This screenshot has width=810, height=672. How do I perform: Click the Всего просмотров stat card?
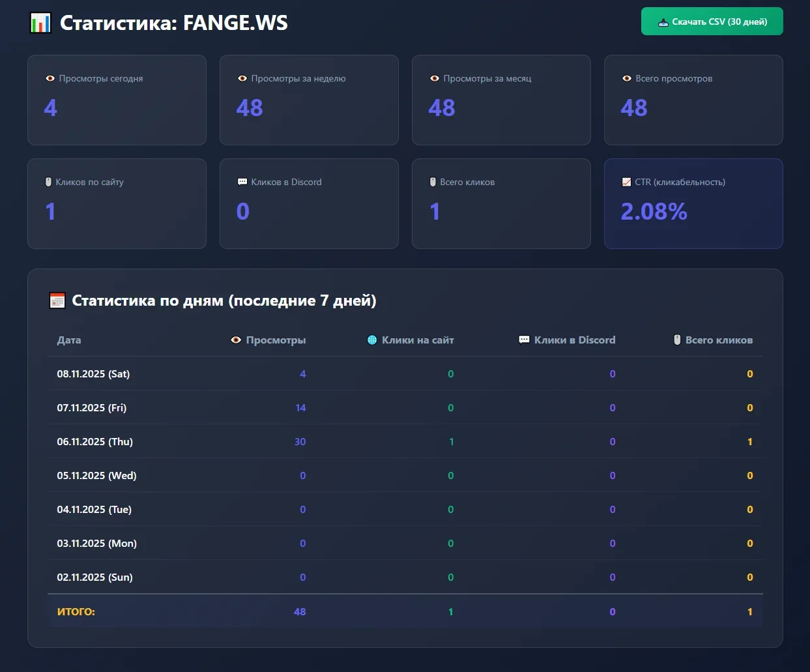(693, 100)
